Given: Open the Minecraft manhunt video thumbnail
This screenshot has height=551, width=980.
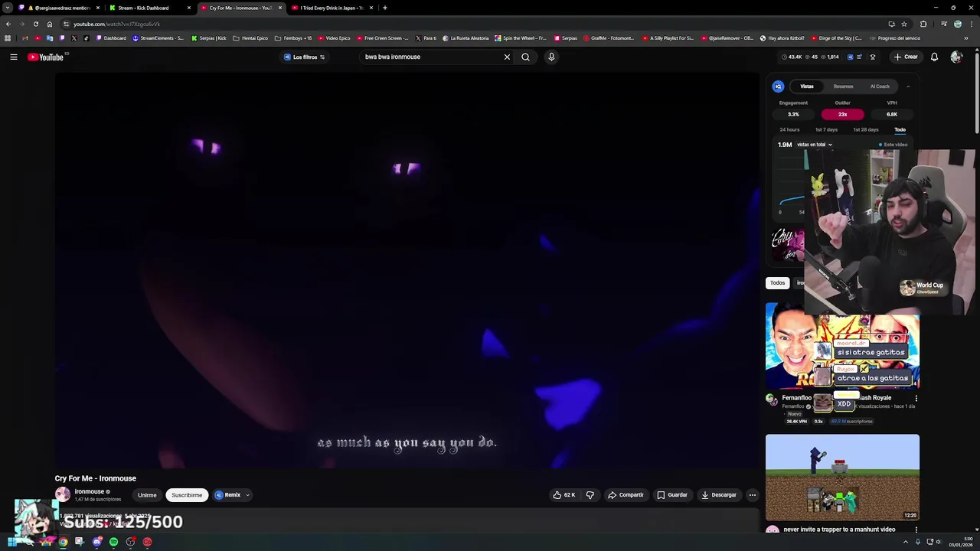Looking at the screenshot, I should point(842,478).
